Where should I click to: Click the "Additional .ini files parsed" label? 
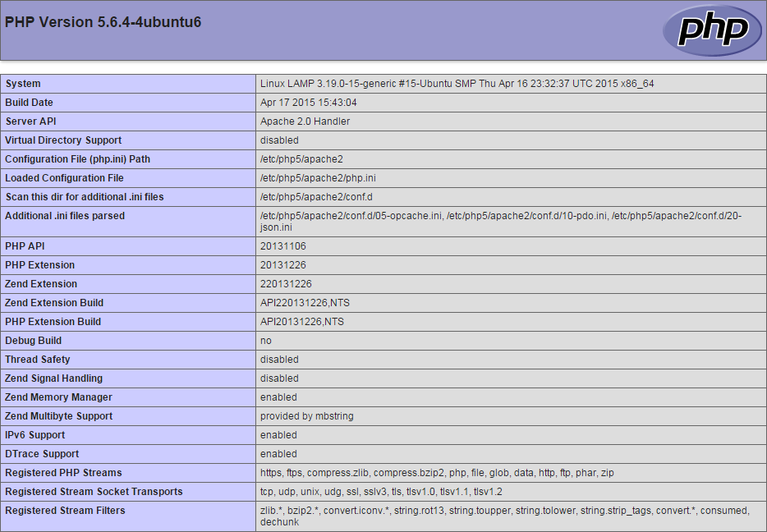coord(65,216)
